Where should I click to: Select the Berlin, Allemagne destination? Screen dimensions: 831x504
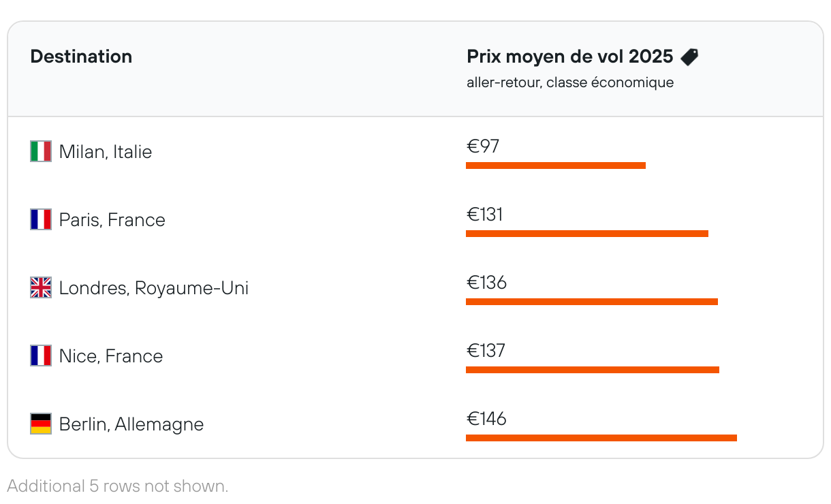[x=131, y=424]
